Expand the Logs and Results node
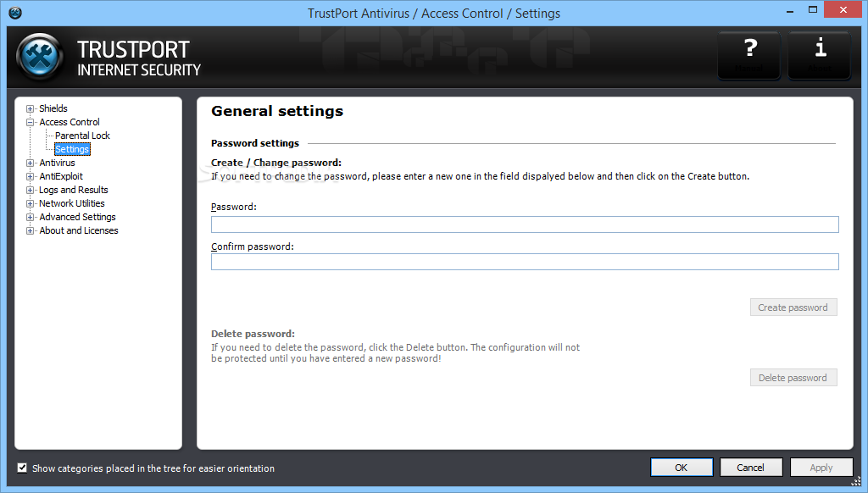Image resolution: width=868 pixels, height=493 pixels. 30,191
